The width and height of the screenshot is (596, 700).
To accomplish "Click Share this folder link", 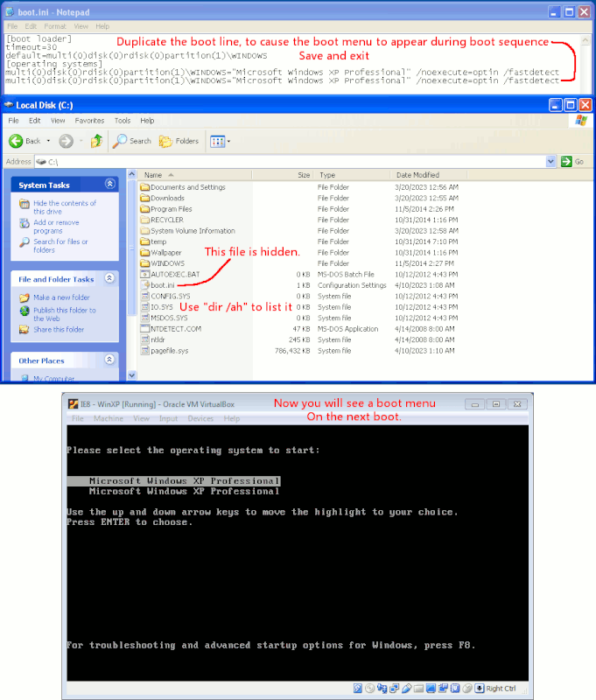I will coord(59,330).
